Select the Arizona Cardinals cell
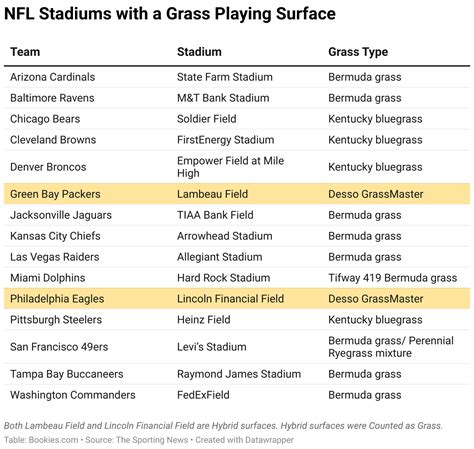The image size is (474, 449). click(x=53, y=77)
